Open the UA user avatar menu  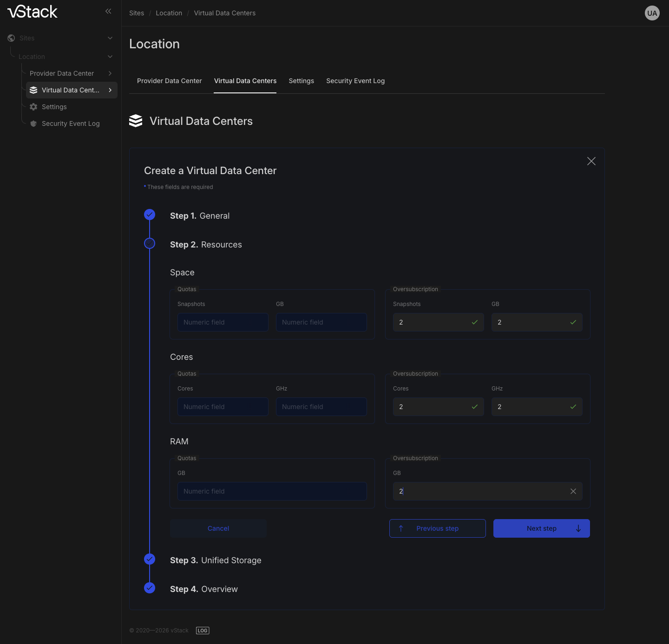pyautogui.click(x=652, y=13)
